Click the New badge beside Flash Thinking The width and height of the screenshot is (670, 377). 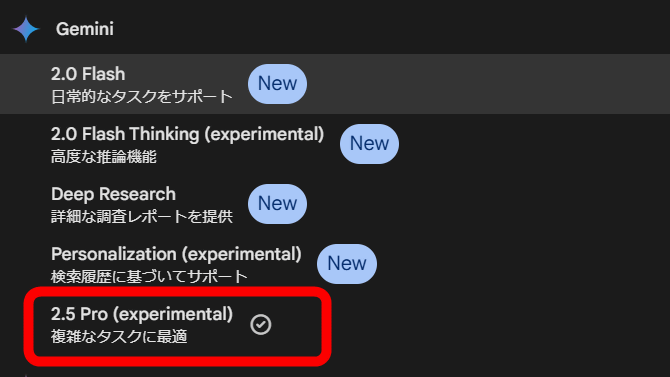[369, 144]
